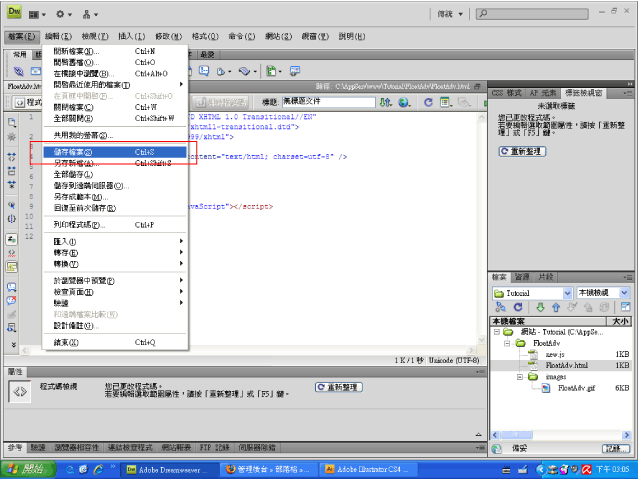Click the blue Put files up arrow
The height and width of the screenshot is (479, 638).
click(x=556, y=307)
